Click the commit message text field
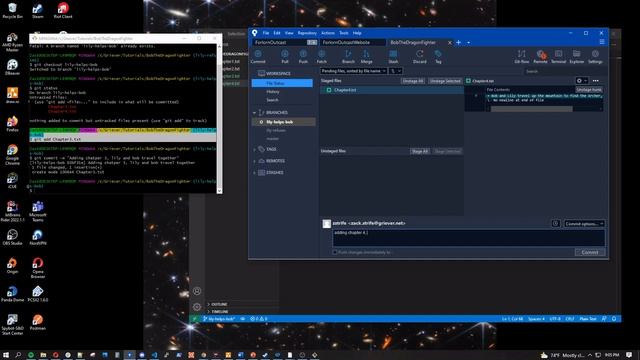The height and width of the screenshot is (360, 640). click(x=469, y=238)
